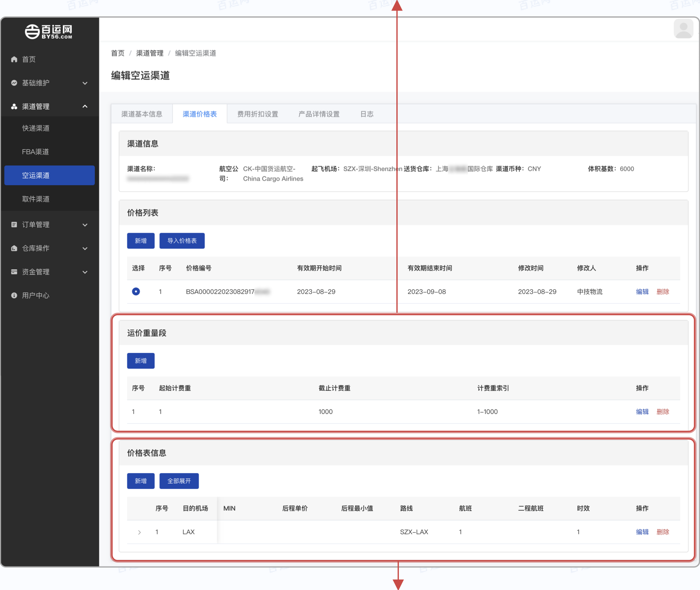Switch to the 费用折扣设置 tab
This screenshot has width=700, height=590.
(x=257, y=114)
